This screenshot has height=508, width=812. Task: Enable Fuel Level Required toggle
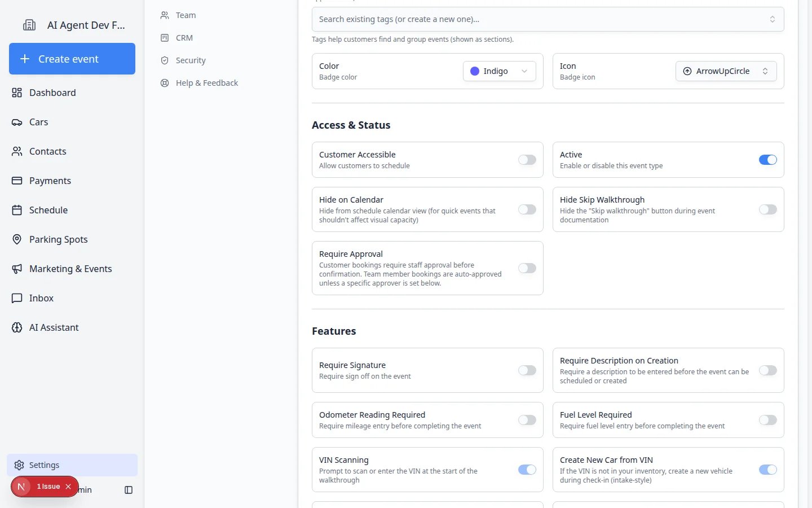click(768, 420)
